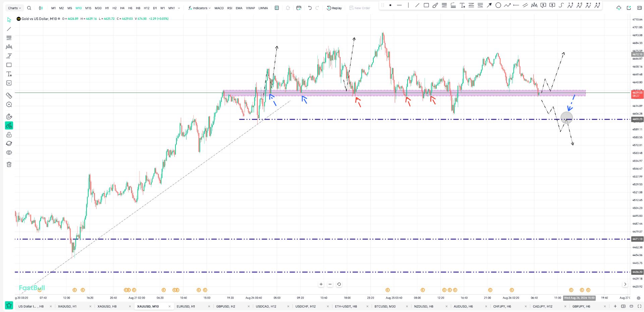Open the economic calendar icon
The width and height of the screenshot is (644, 312).
pyautogui.click(x=299, y=8)
